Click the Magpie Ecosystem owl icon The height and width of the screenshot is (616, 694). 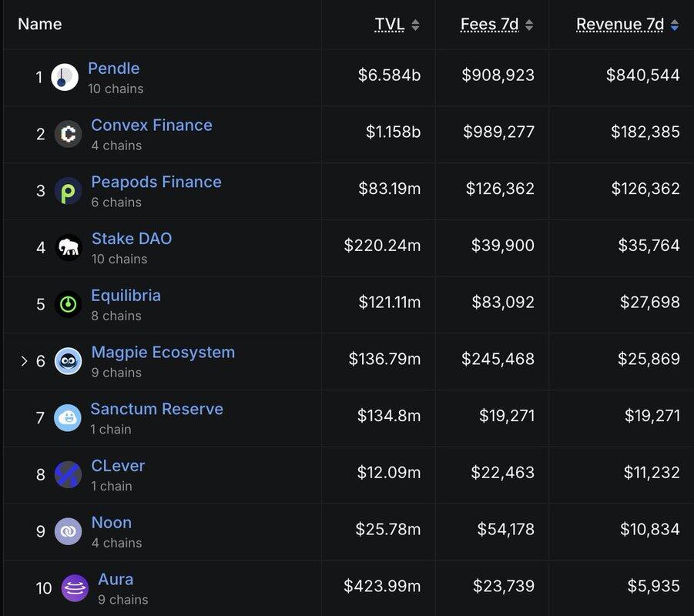[x=68, y=361]
